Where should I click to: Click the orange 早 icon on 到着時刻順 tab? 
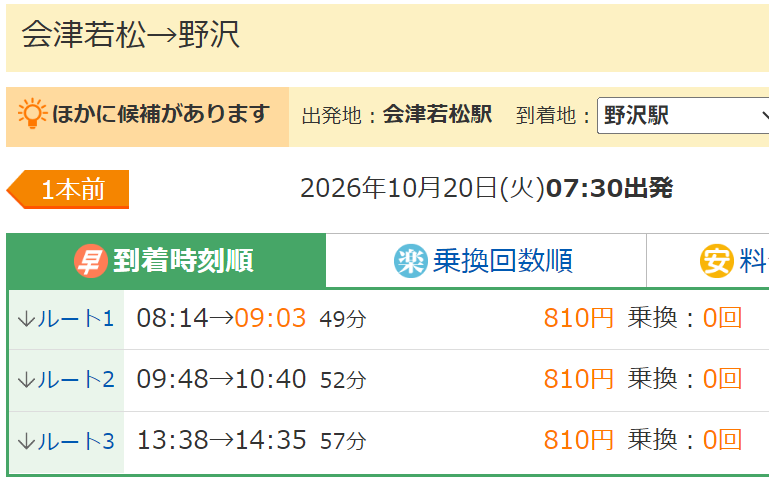click(x=91, y=261)
